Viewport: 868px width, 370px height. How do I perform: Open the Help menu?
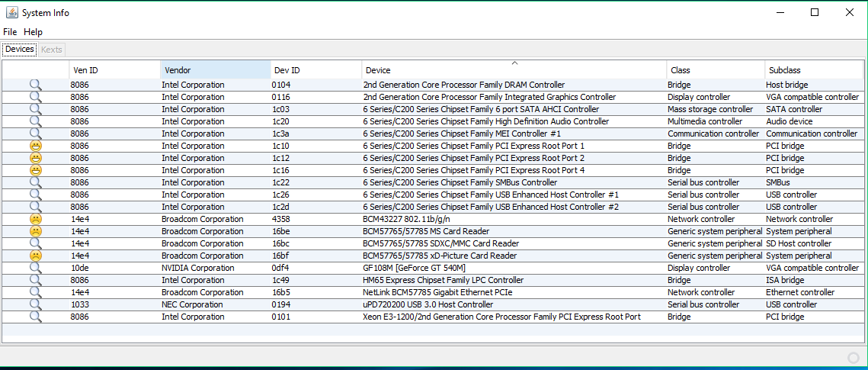click(x=33, y=32)
